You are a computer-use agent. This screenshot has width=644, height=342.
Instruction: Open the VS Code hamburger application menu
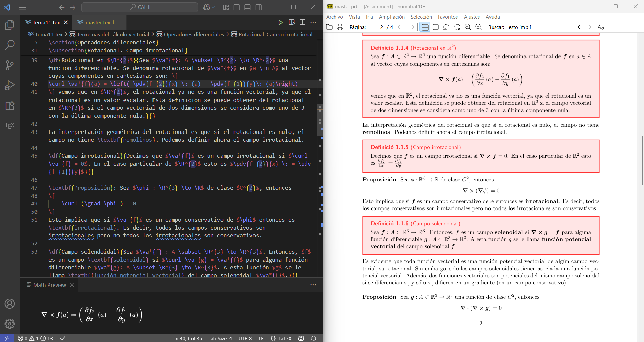click(x=23, y=7)
